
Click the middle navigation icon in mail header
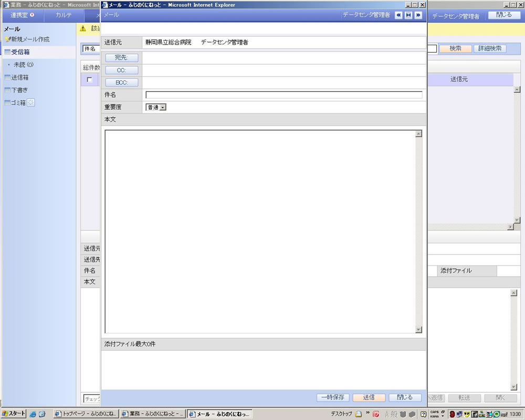pos(408,15)
